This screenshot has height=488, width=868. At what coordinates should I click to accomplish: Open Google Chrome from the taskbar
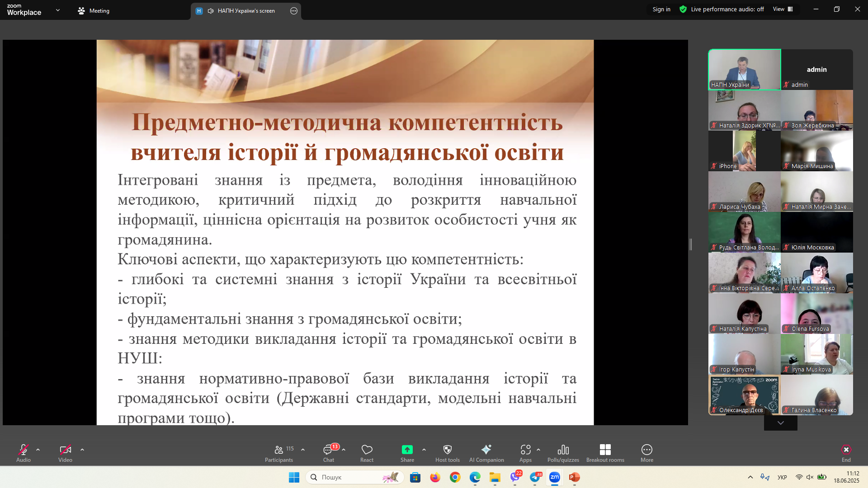455,477
